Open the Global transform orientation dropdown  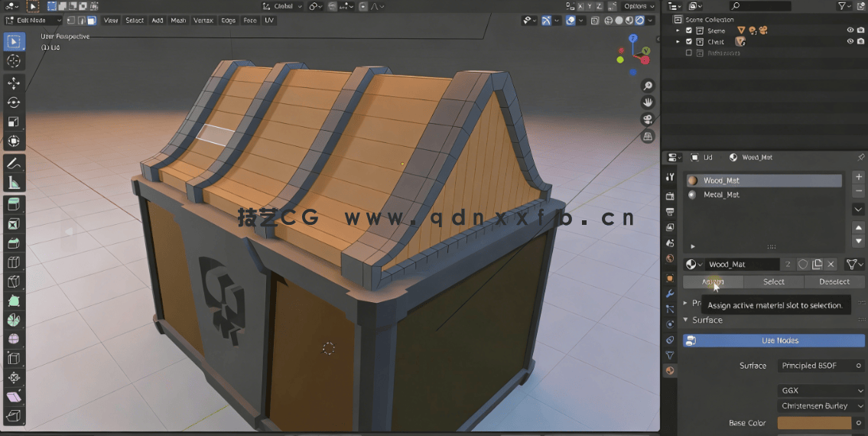point(282,6)
